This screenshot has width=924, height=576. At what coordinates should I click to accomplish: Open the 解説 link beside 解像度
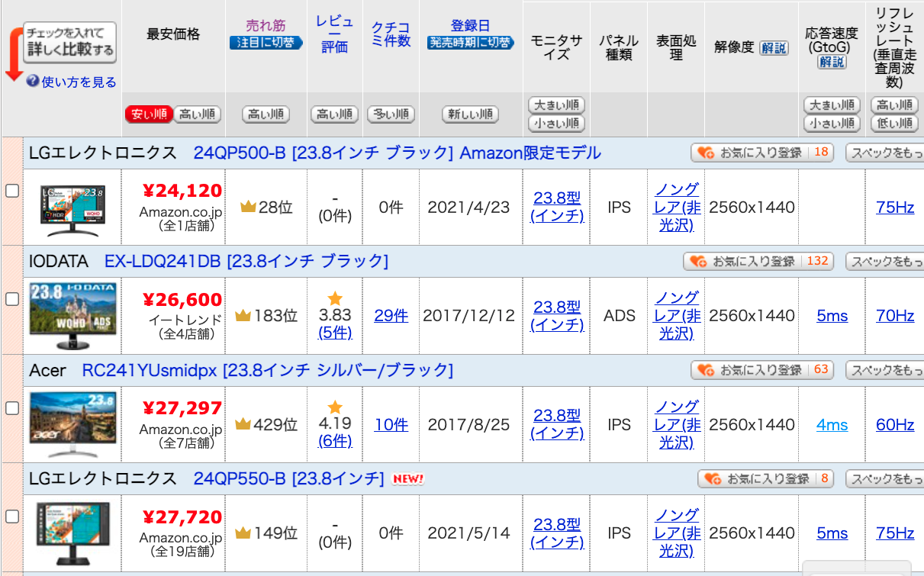click(x=774, y=48)
